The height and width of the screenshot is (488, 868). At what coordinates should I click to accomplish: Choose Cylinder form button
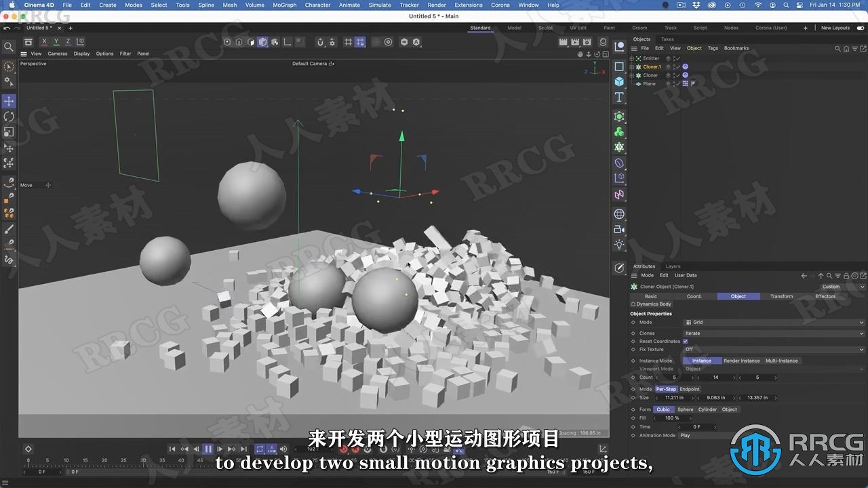[708, 409]
